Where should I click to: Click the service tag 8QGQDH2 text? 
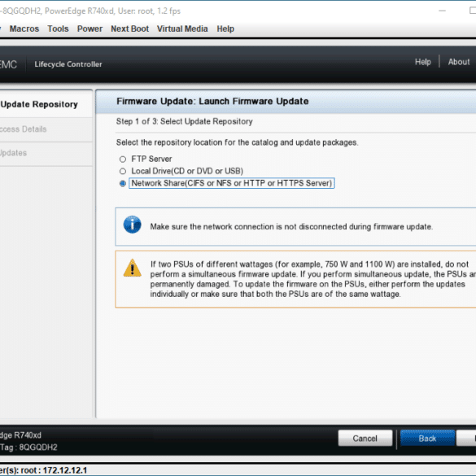click(38, 448)
